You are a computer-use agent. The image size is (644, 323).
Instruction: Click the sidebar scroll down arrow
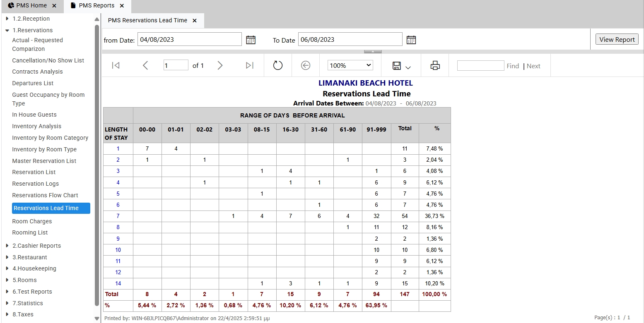(97, 319)
